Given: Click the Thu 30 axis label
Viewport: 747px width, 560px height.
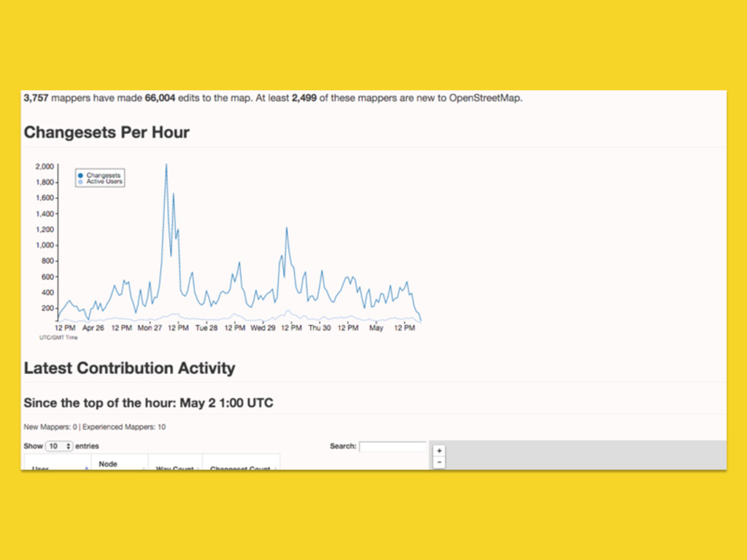Looking at the screenshot, I should 320,327.
